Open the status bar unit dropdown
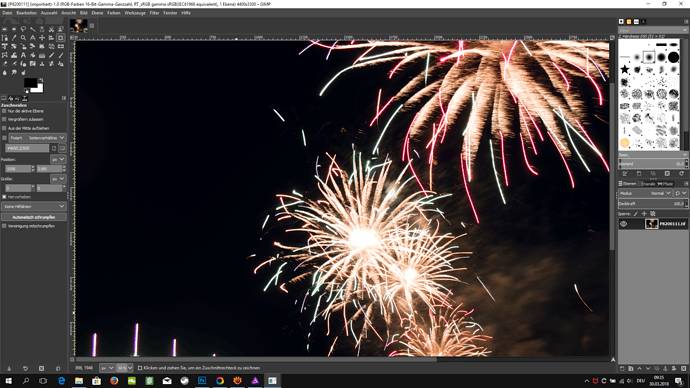 (107, 368)
